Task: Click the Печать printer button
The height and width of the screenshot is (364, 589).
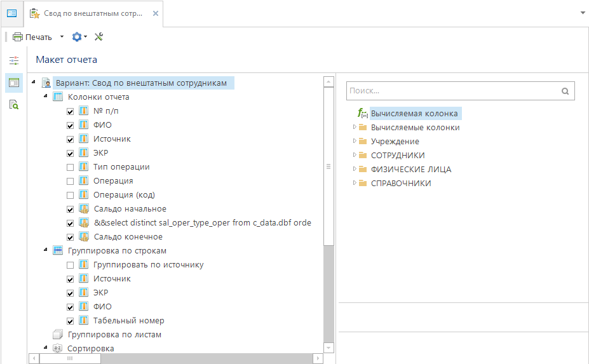Action: click(x=32, y=37)
